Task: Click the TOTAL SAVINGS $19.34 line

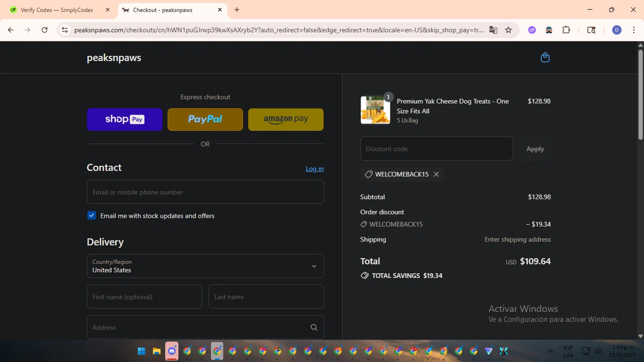Action: pos(401,276)
